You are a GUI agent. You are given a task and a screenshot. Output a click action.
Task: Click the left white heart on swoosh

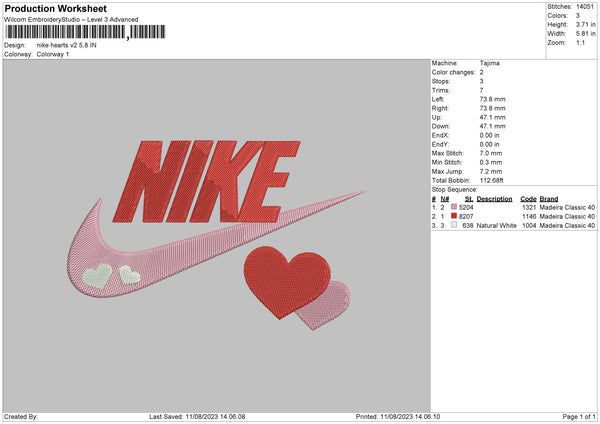pyautogui.click(x=99, y=275)
